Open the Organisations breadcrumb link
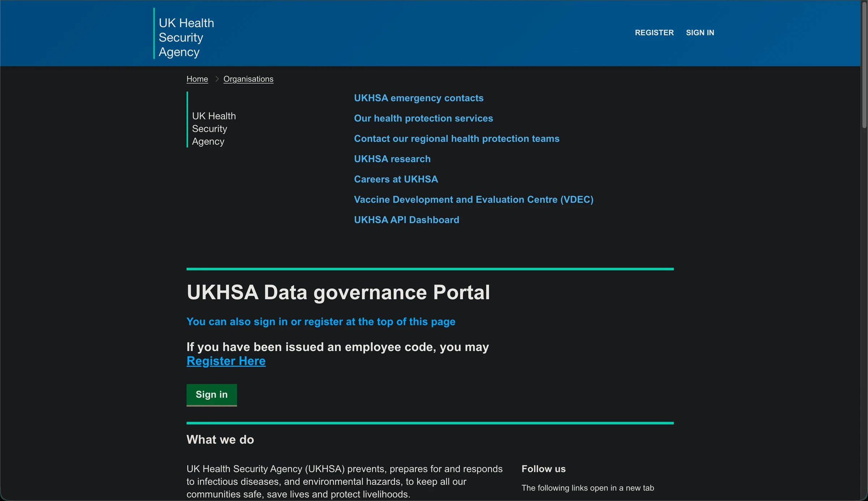This screenshot has width=868, height=501. click(248, 79)
